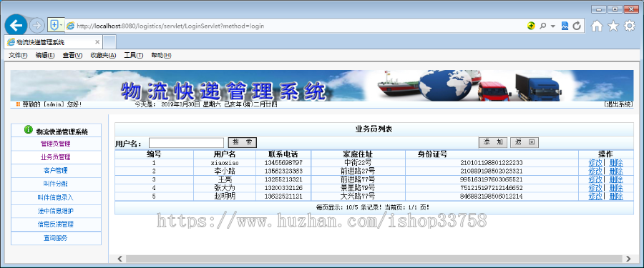Click horizontal scrollbar right arrow
Screen dimensions: 644x268
[628, 259]
